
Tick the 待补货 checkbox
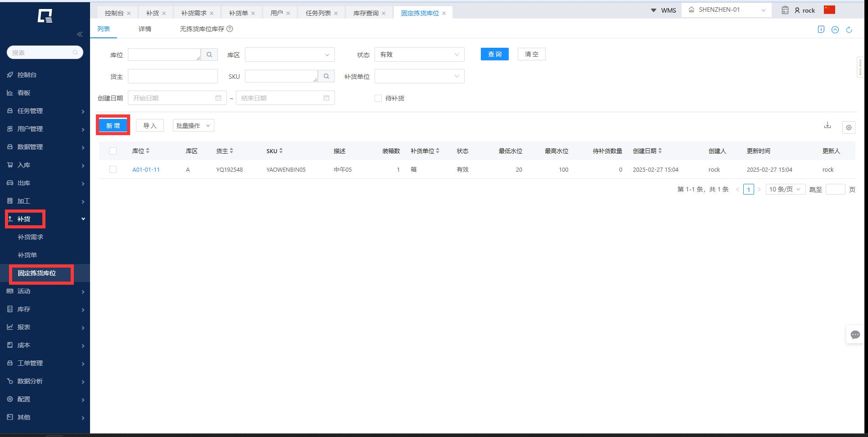tap(378, 98)
